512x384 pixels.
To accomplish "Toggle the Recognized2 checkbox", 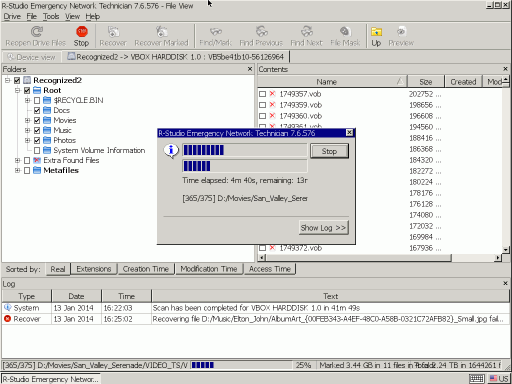I will [x=17, y=80].
